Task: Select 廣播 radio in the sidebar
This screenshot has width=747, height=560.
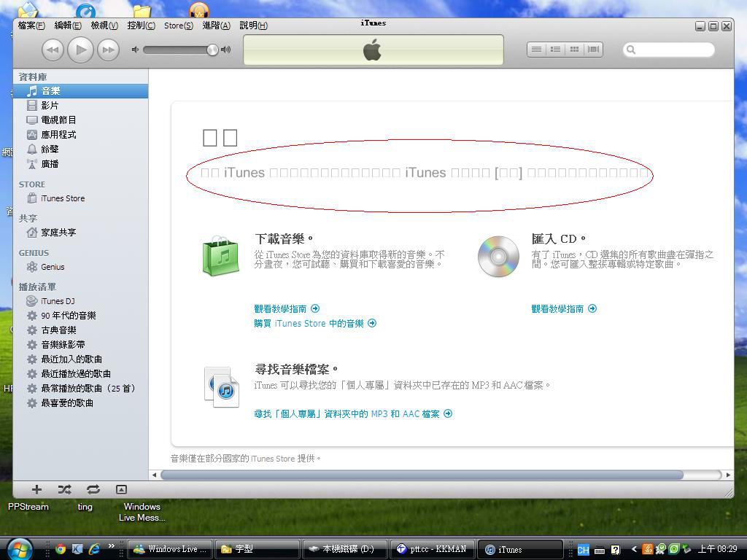Action: (80, 164)
